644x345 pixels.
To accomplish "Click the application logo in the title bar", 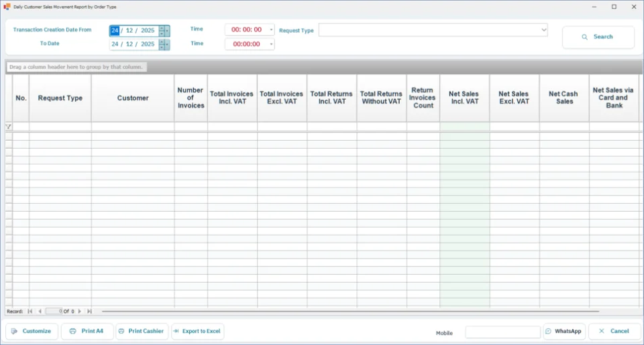I will pyautogui.click(x=7, y=7).
